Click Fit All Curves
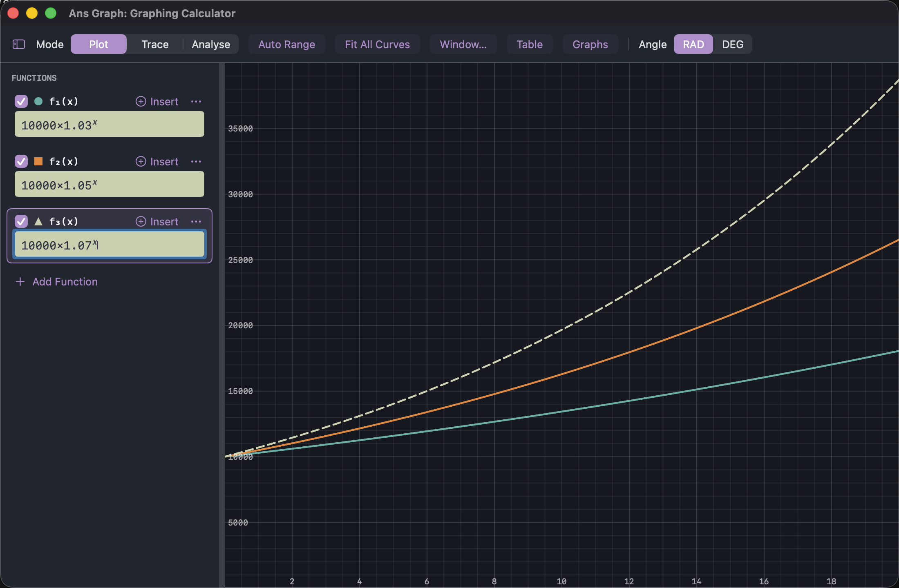The height and width of the screenshot is (588, 899). 377,44
